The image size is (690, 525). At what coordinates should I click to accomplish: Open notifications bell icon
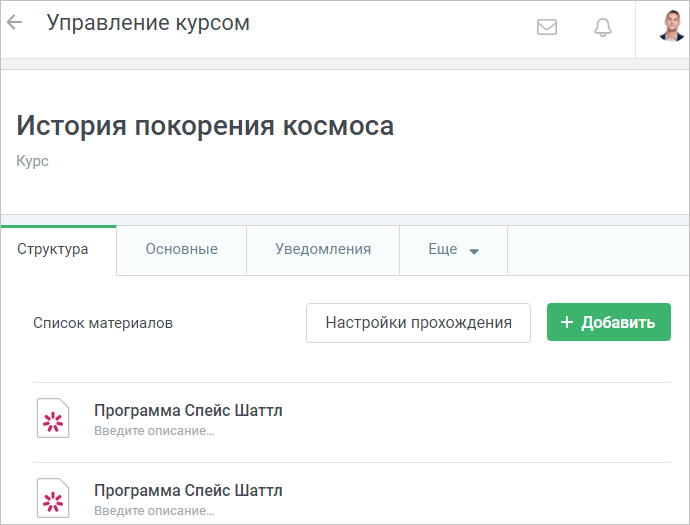coord(603,27)
